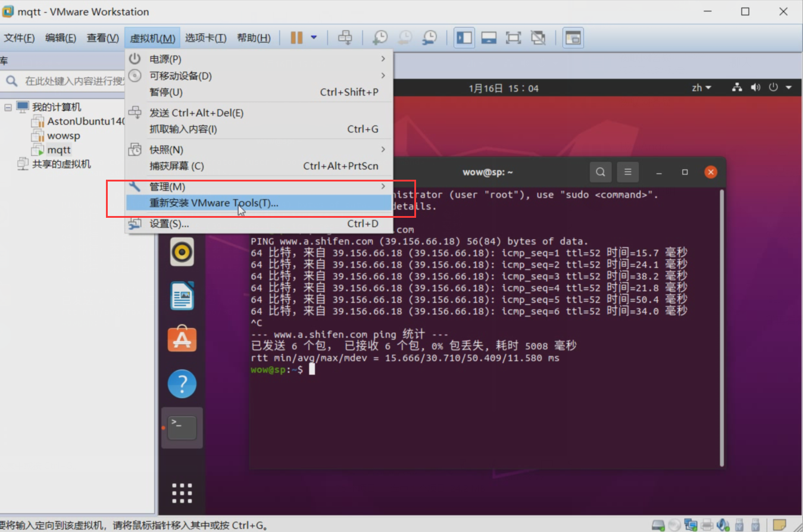Pause the virtual machine from the toolbar
Image resolution: width=803 pixels, height=532 pixels.
[x=296, y=38]
